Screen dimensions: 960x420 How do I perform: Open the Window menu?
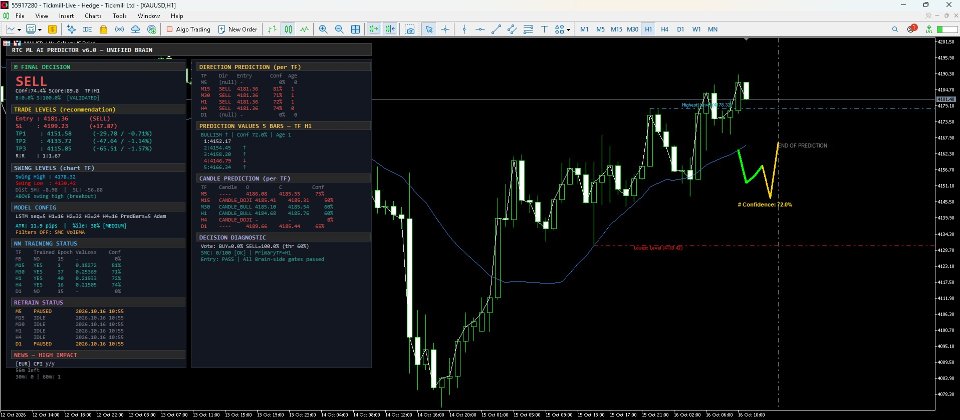pyautogui.click(x=149, y=15)
